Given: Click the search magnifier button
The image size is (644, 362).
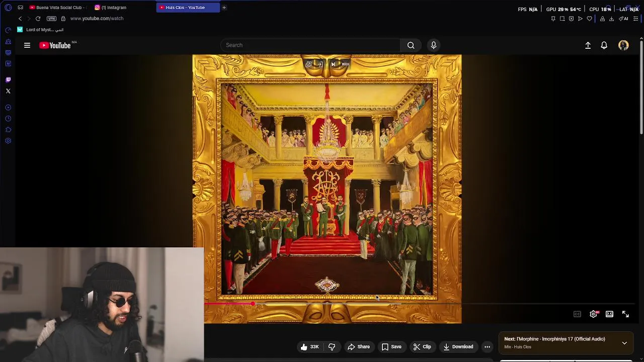Looking at the screenshot, I should 411,45.
